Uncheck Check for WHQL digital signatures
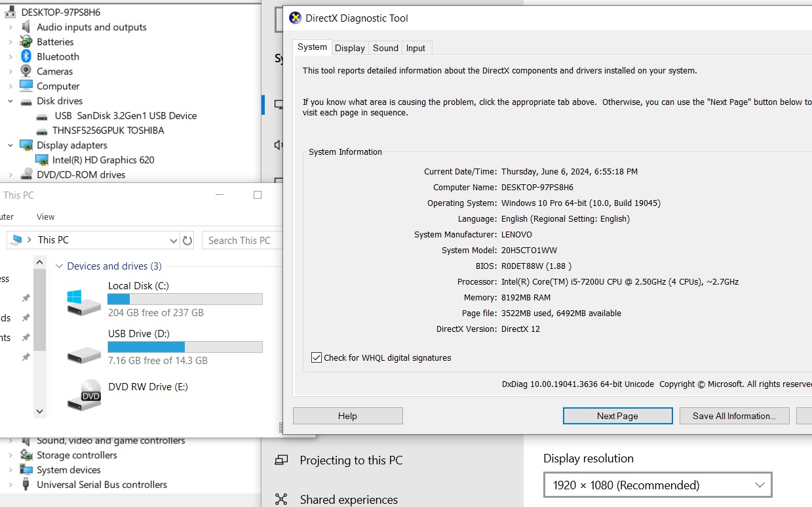The height and width of the screenshot is (507, 812). click(317, 357)
